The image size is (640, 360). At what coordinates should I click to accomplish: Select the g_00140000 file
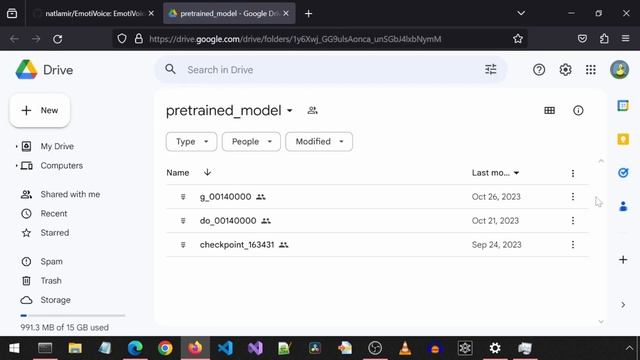tap(377, 197)
